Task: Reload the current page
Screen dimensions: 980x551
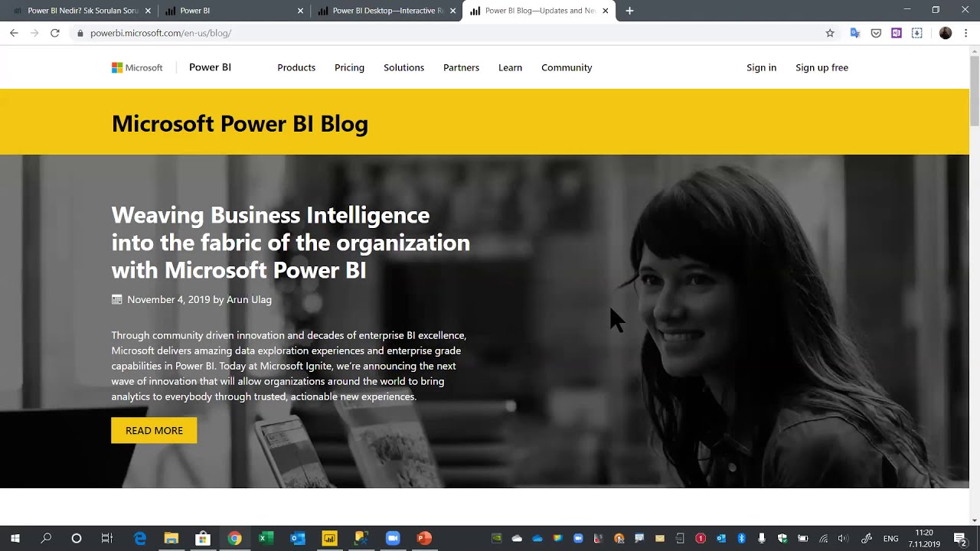Action: point(55,33)
